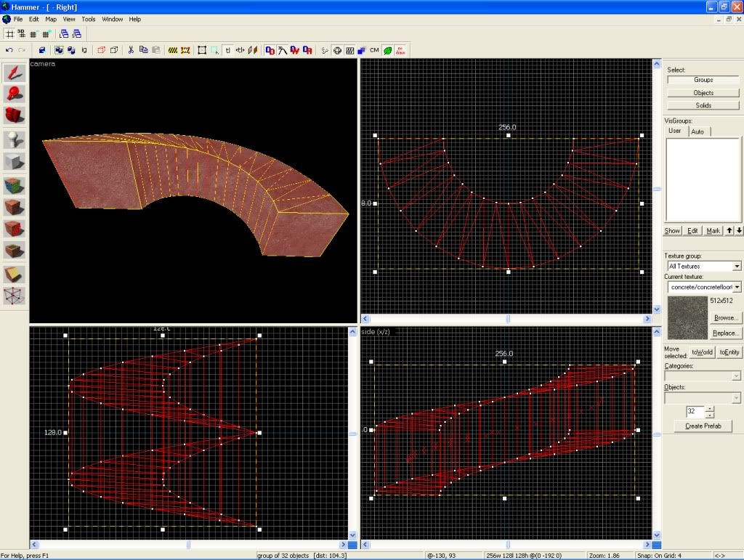Toggle the 2D grid display button

pyautogui.click(x=9, y=33)
